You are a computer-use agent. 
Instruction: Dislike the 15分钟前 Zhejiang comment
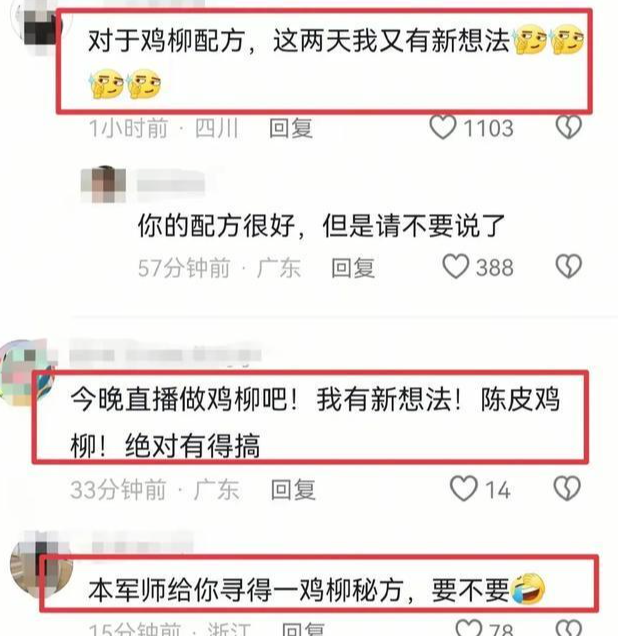569,628
